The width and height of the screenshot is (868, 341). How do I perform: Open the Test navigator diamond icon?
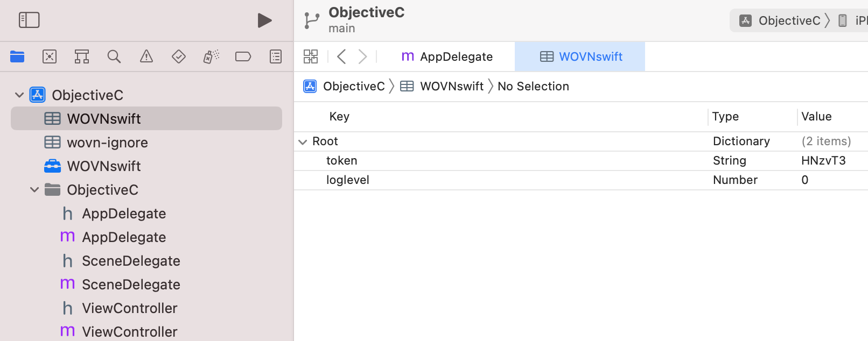[x=179, y=56]
